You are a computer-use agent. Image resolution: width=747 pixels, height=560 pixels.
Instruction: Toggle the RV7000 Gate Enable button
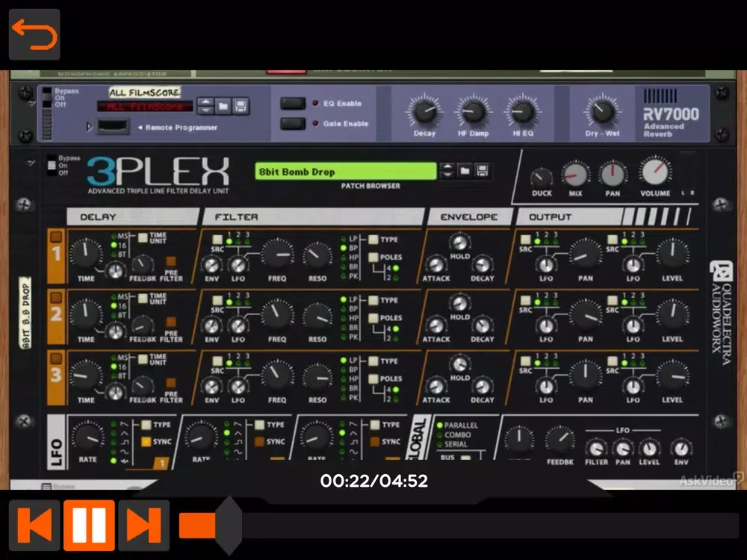pos(293,124)
